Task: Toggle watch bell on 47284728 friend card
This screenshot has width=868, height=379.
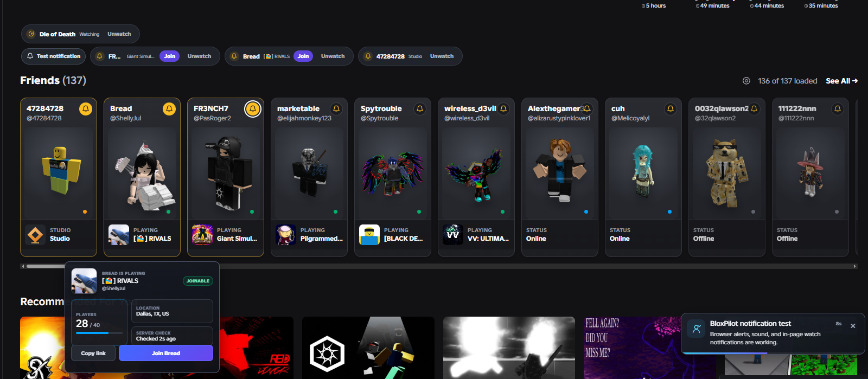Action: pos(86,109)
